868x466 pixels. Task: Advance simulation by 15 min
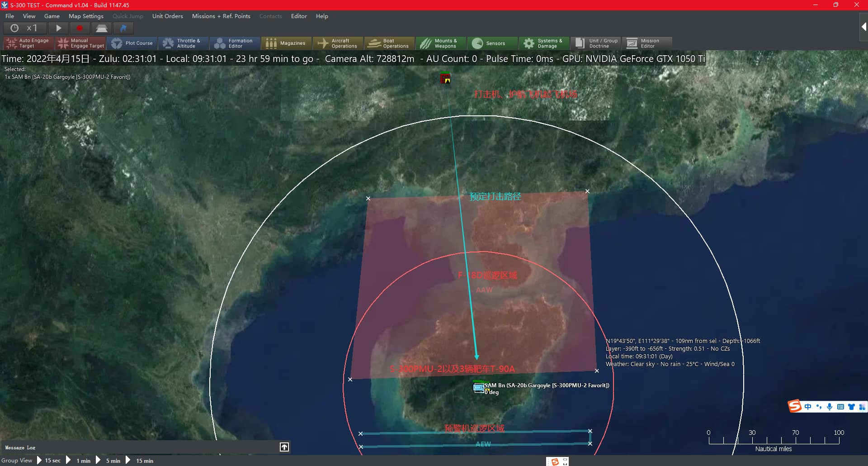point(140,461)
